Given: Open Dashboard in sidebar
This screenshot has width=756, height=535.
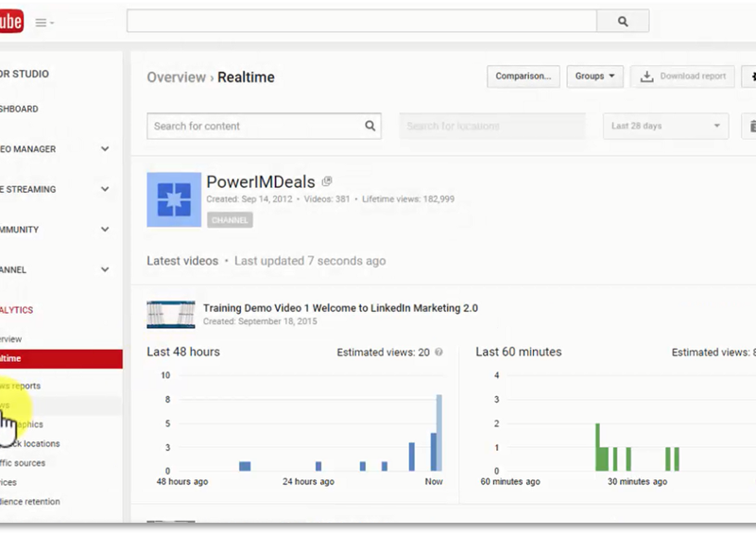Looking at the screenshot, I should (x=19, y=109).
